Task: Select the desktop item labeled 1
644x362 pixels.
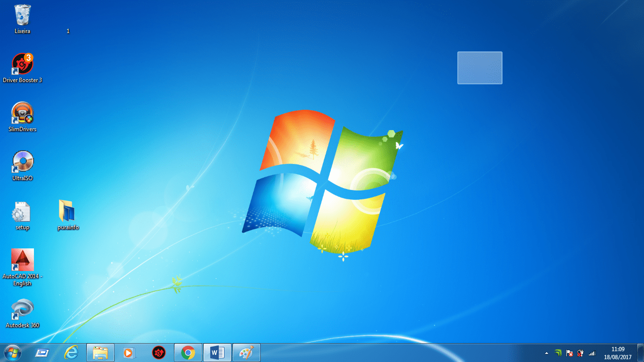Action: (x=68, y=31)
